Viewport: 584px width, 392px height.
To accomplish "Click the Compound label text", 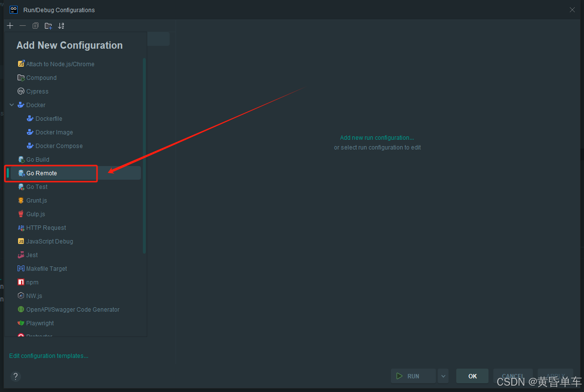I will pos(41,78).
